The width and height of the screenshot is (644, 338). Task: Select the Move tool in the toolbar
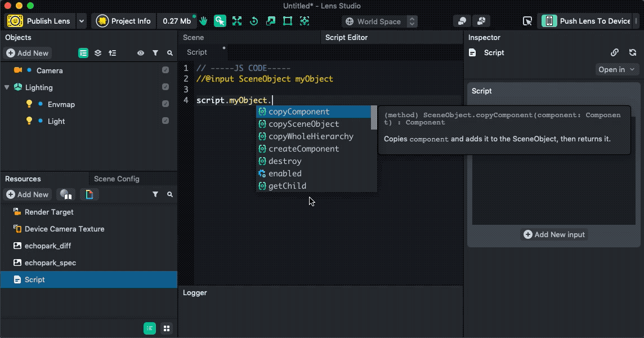(x=237, y=21)
